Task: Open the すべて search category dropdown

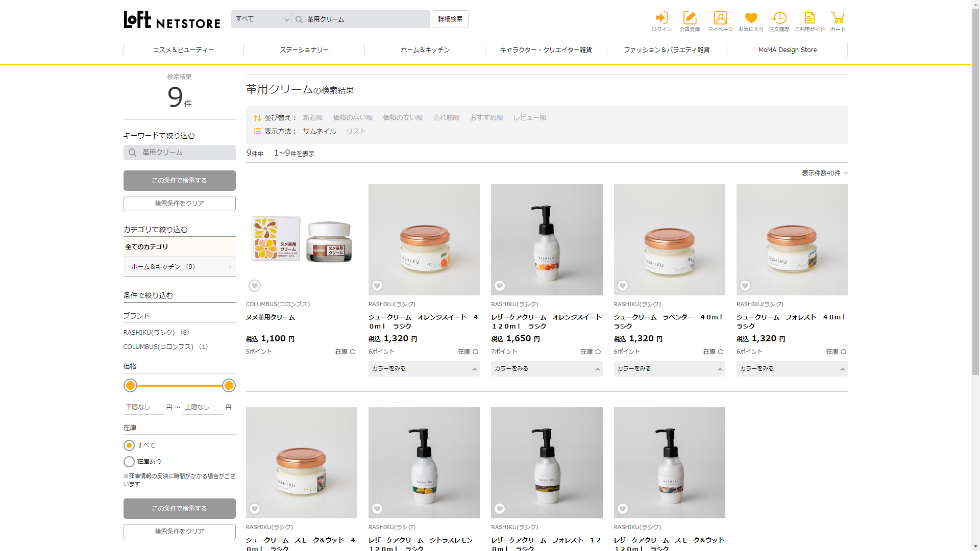Action: pos(261,19)
